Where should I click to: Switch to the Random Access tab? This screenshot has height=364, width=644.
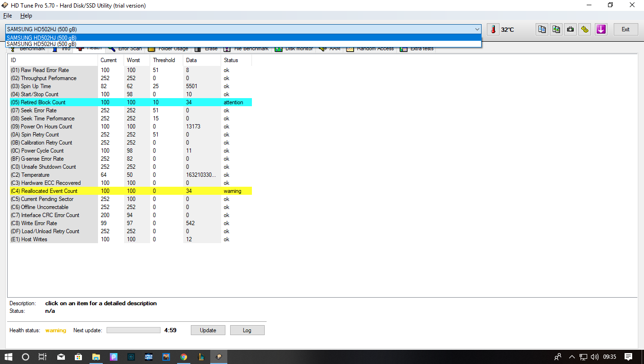click(370, 48)
